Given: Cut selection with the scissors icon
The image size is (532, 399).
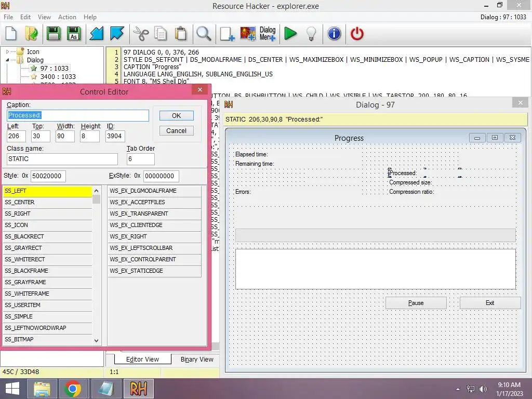Looking at the screenshot, I should [141, 34].
